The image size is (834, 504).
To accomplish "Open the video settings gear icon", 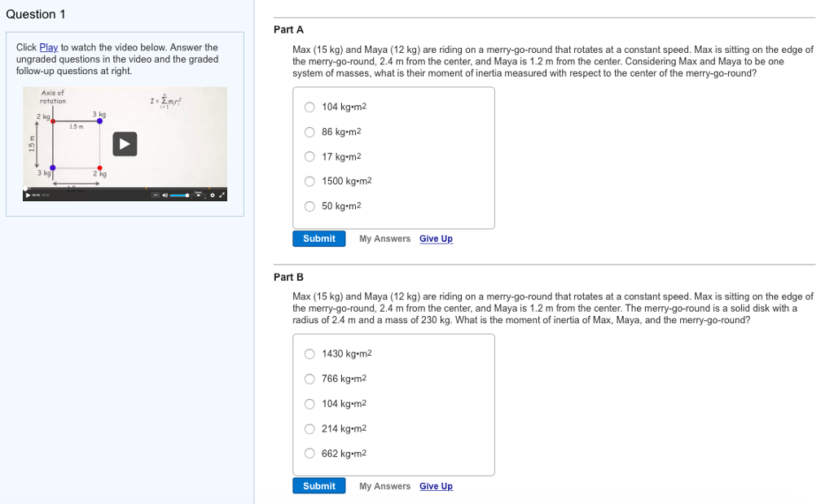I will click(x=212, y=195).
